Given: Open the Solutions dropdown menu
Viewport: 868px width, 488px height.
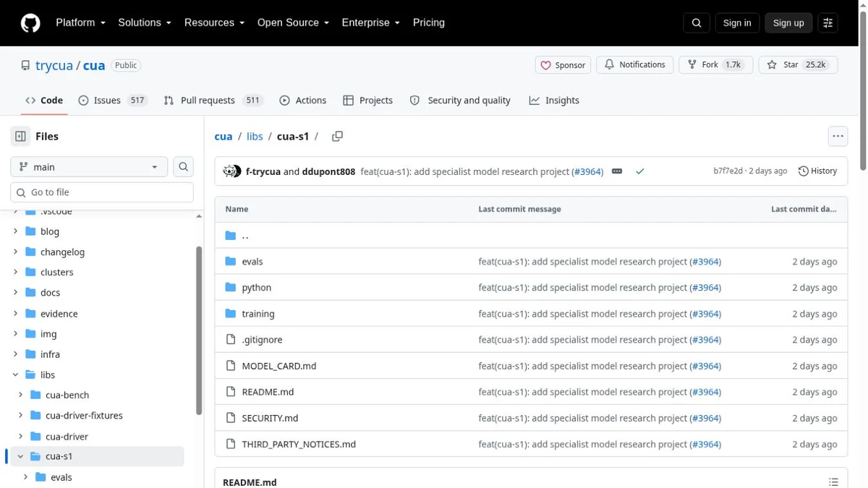Looking at the screenshot, I should (145, 22).
